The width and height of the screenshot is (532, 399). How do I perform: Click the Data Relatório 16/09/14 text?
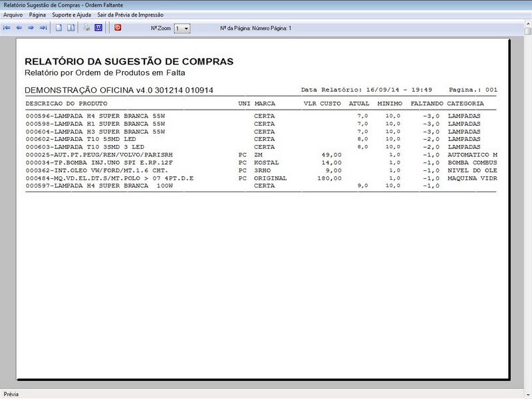point(366,90)
